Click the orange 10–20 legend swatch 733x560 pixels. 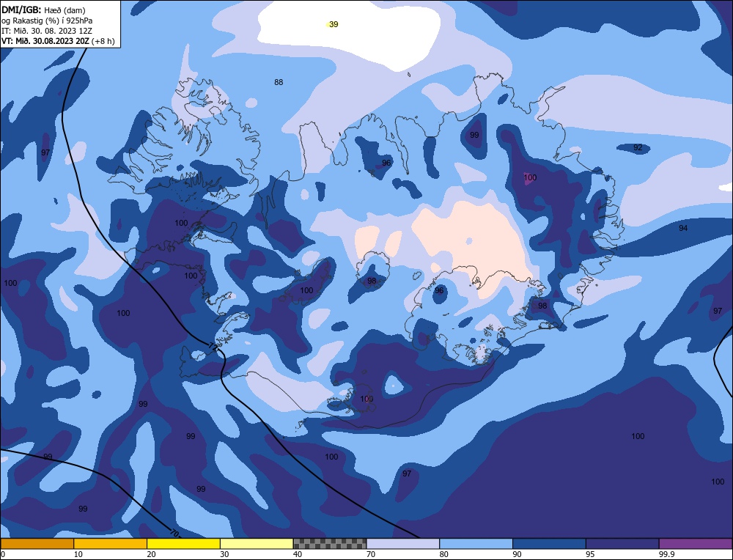pos(111,544)
